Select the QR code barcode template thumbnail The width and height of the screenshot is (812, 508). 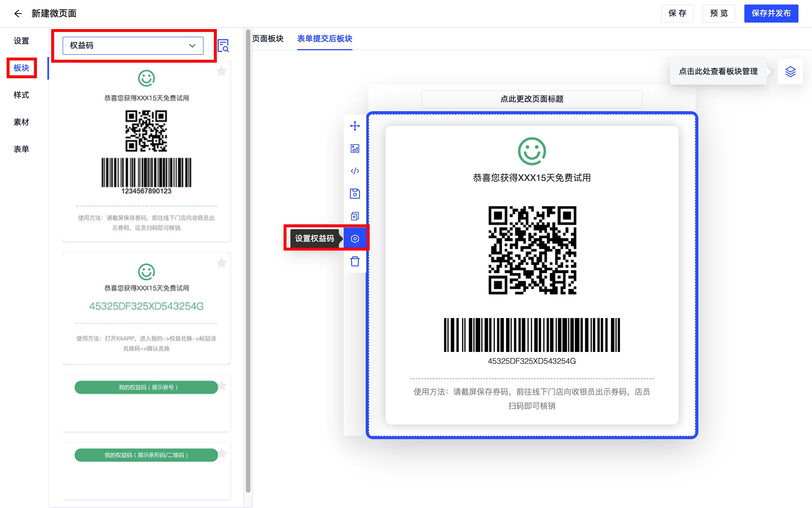tap(146, 151)
